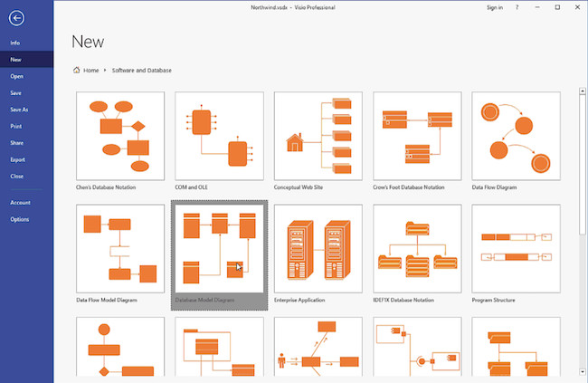The width and height of the screenshot is (588, 383).
Task: Select the Enterprise Application template thumbnail
Action: (x=318, y=249)
